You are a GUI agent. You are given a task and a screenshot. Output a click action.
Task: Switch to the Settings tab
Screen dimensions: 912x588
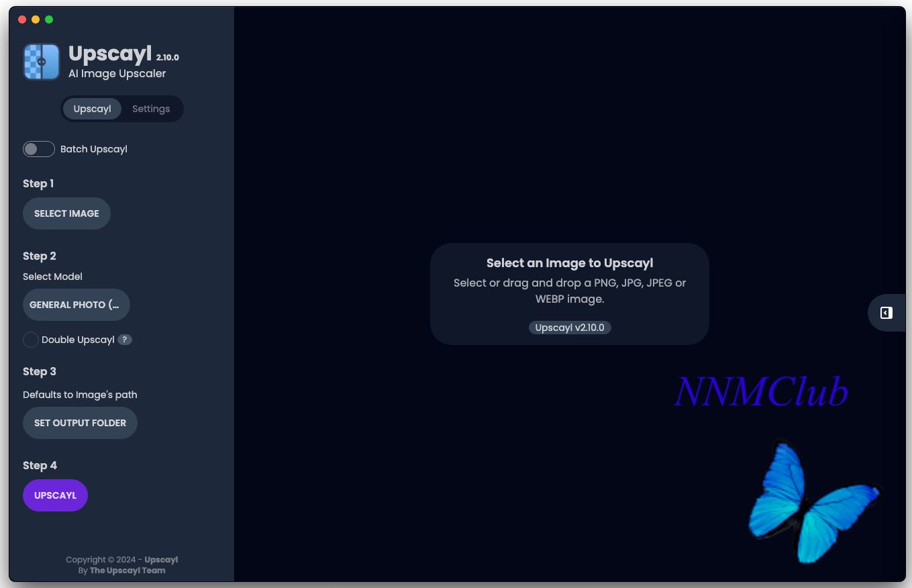[x=151, y=109]
